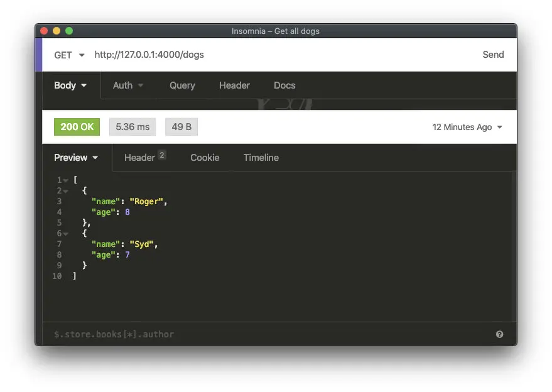Maximize the window with green button
552x392 pixels.
[69, 31]
